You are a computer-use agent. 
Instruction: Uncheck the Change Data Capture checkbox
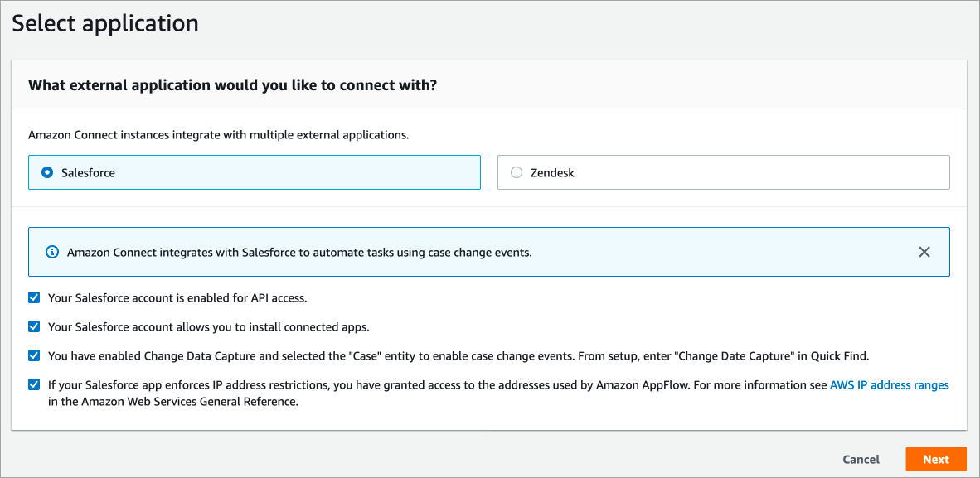(34, 355)
